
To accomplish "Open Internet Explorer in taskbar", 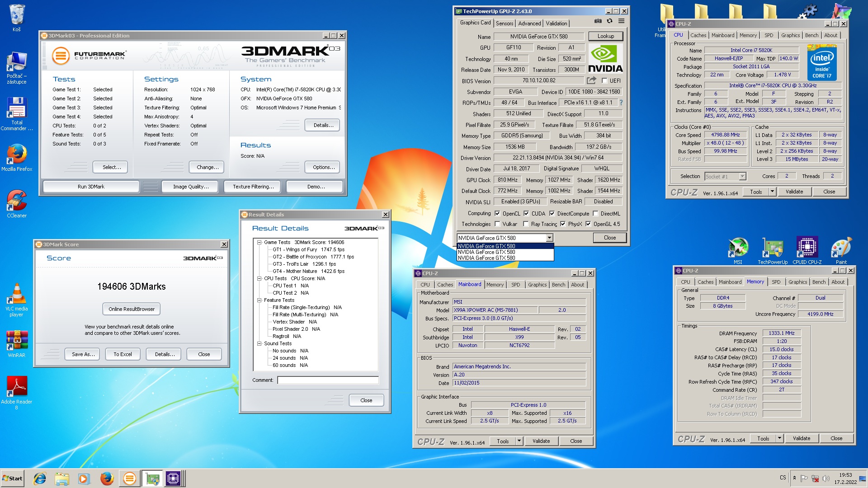I will (40, 479).
